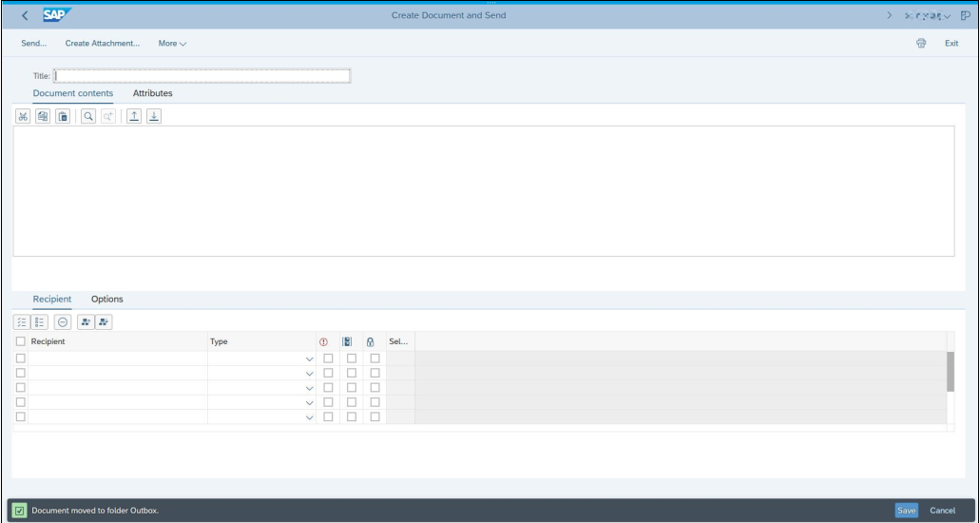Open the Options tab

(106, 300)
